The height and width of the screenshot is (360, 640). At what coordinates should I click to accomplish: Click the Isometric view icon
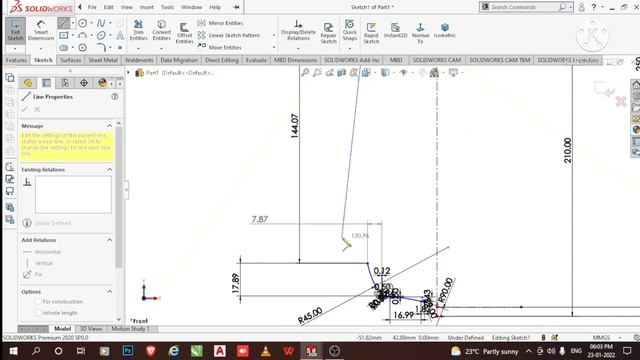pos(444,30)
